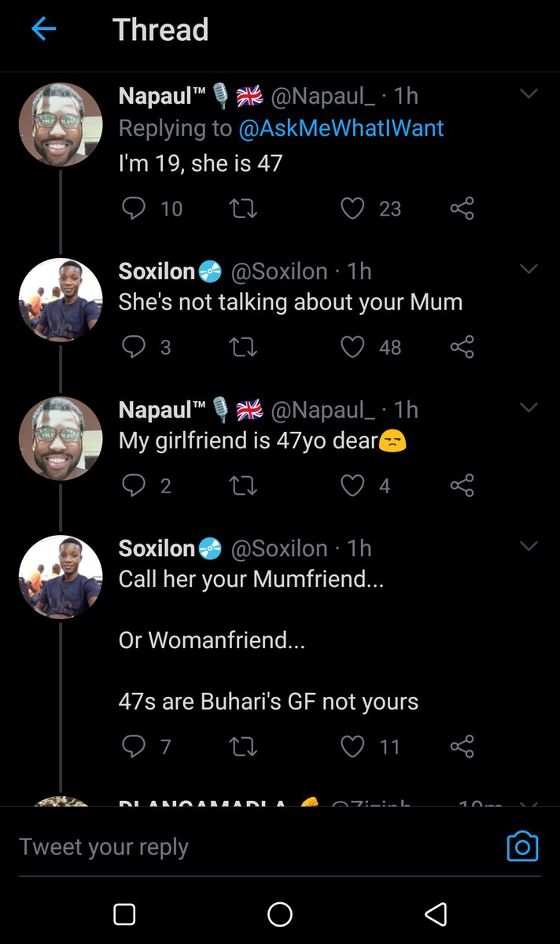Reply to the "Call her your Mumfriend" tweet
560x944 pixels.
pos(134,747)
